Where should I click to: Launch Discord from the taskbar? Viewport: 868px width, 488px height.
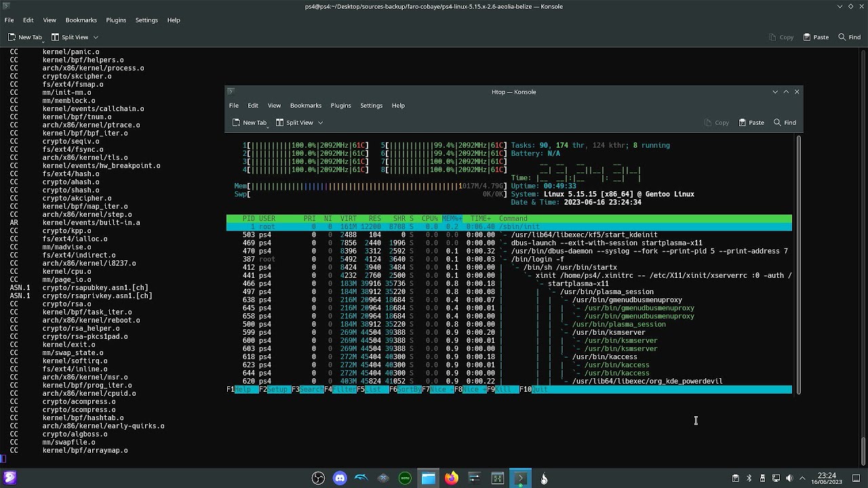(340, 479)
